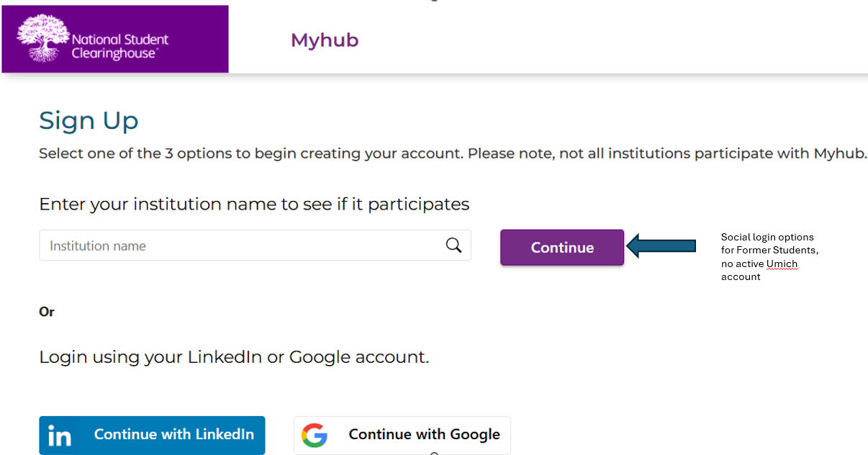868x455 pixels.
Task: Click the white tree logo icon
Action: click(x=42, y=38)
